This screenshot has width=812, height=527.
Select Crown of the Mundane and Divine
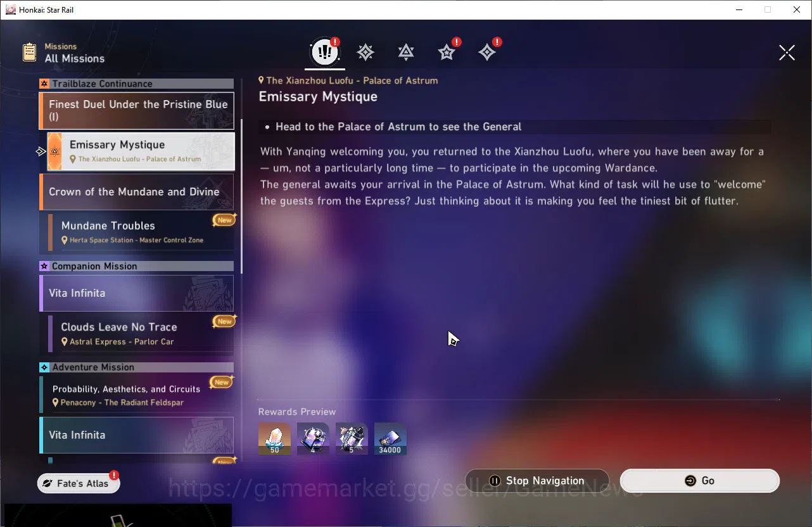point(136,192)
